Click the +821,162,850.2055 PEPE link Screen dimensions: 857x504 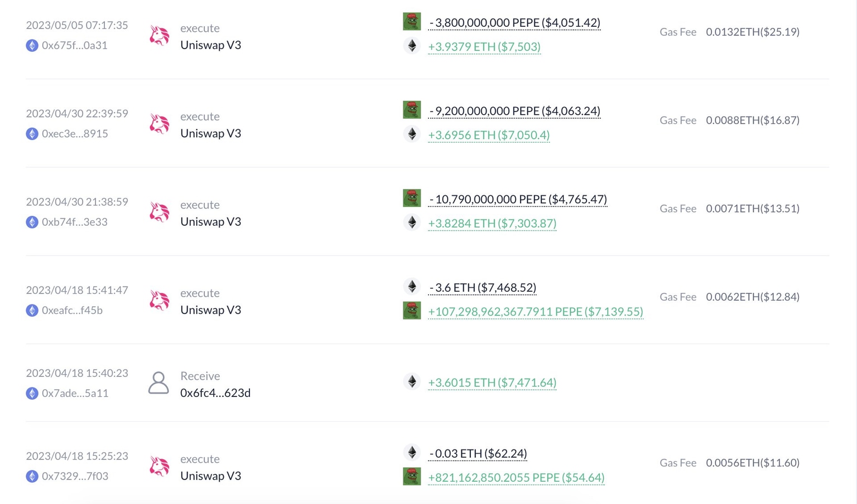pos(516,477)
